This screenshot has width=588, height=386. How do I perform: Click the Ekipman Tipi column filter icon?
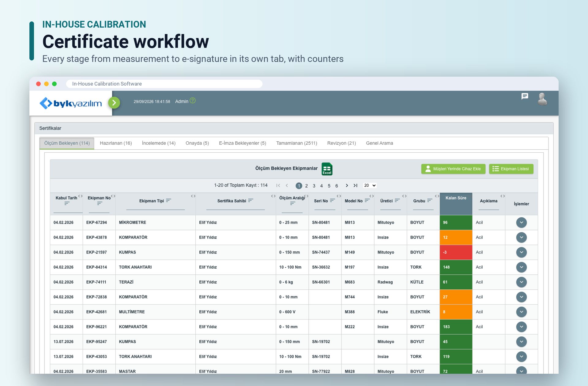point(168,201)
